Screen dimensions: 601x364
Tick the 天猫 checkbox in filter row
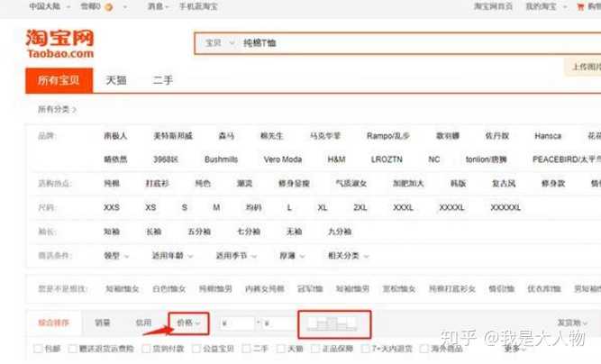tap(281, 349)
